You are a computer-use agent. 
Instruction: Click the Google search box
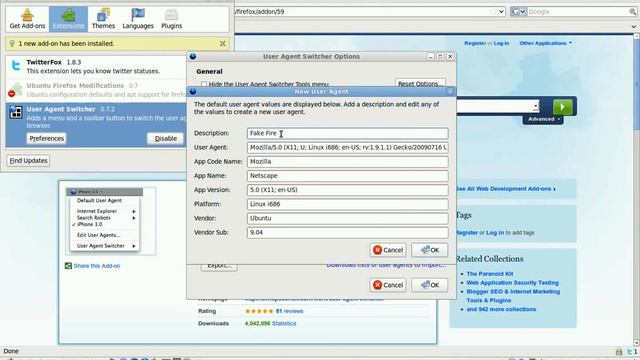tap(578, 12)
